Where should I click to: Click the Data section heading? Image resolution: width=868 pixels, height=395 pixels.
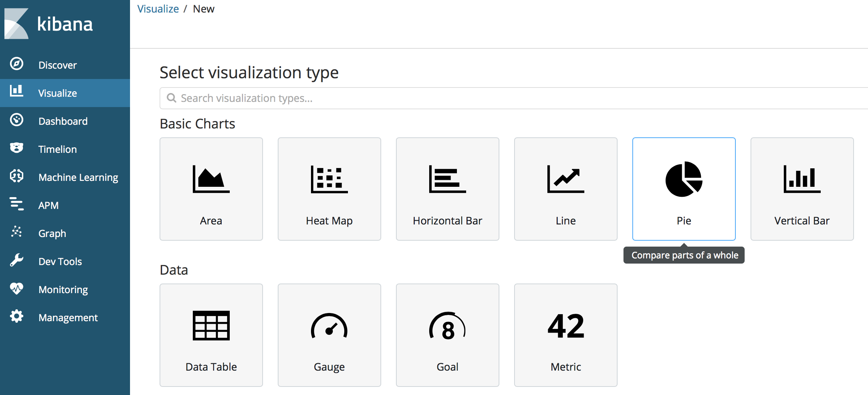click(174, 270)
